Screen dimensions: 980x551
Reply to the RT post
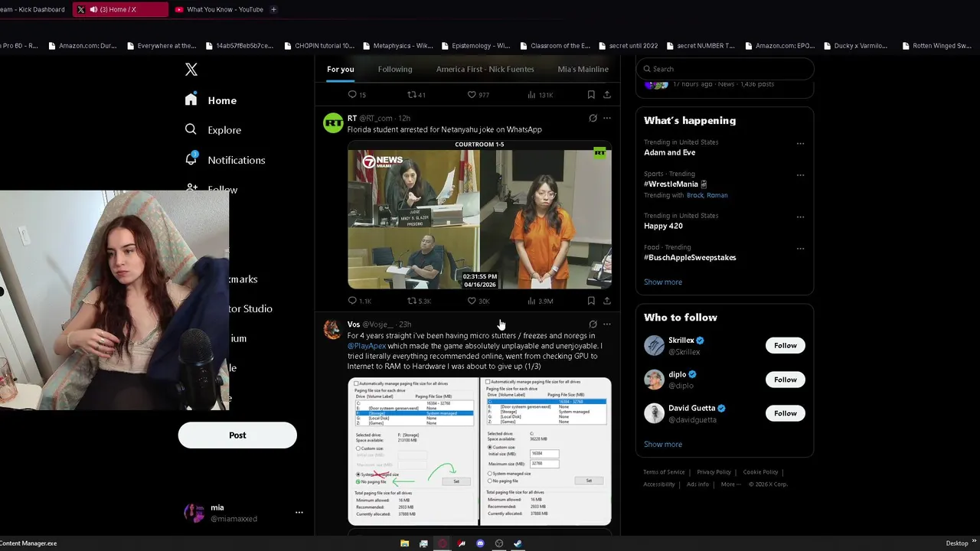click(x=352, y=301)
